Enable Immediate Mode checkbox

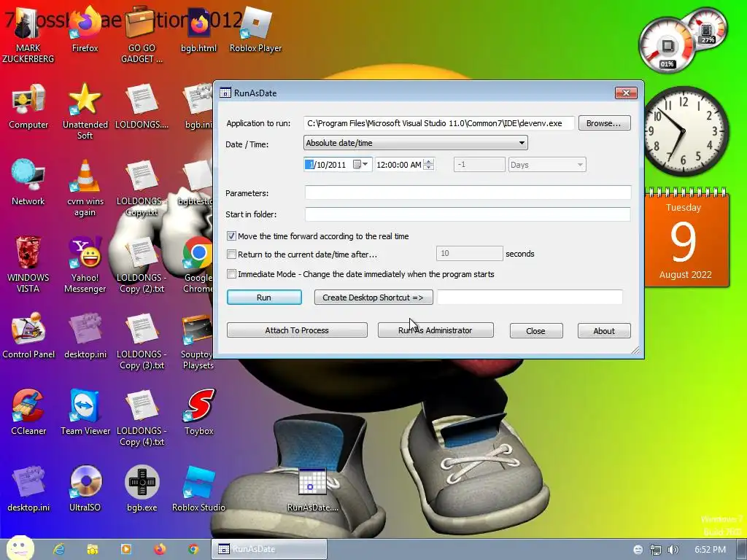231,274
